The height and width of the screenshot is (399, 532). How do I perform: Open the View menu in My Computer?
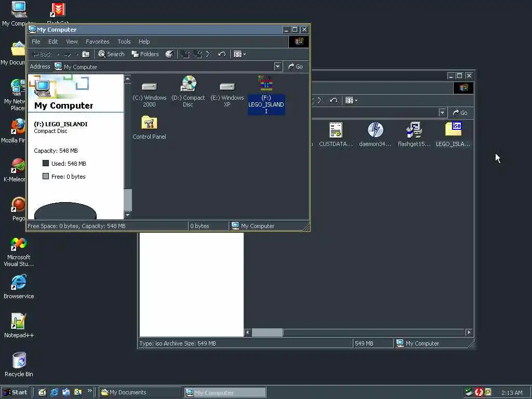point(72,42)
